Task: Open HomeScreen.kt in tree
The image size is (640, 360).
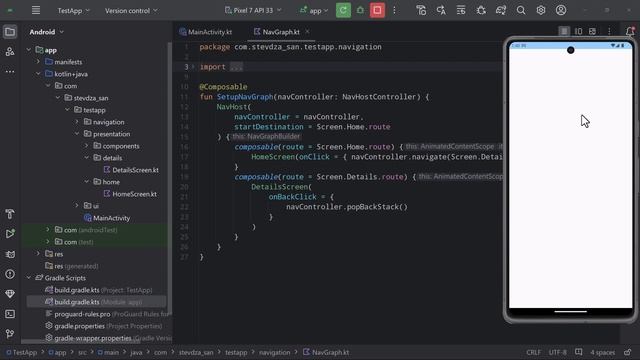Action: tap(130, 194)
